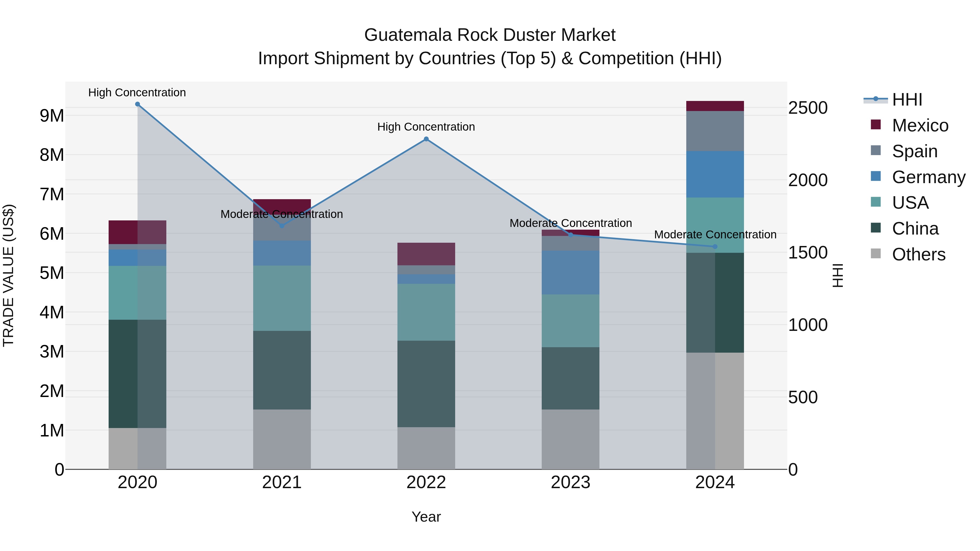Toggle the Mexico legend entry
Image resolution: width=980 pixels, height=551 pixels.
point(909,125)
